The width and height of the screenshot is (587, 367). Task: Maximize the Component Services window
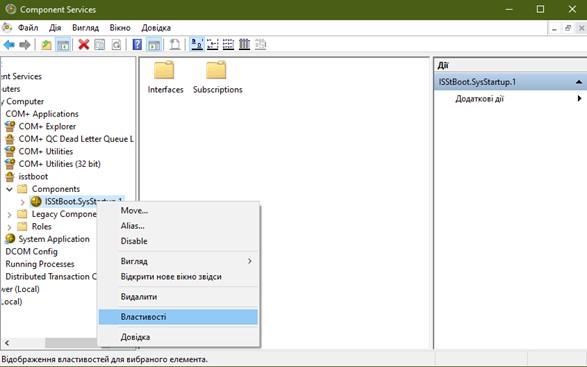pos(540,9)
